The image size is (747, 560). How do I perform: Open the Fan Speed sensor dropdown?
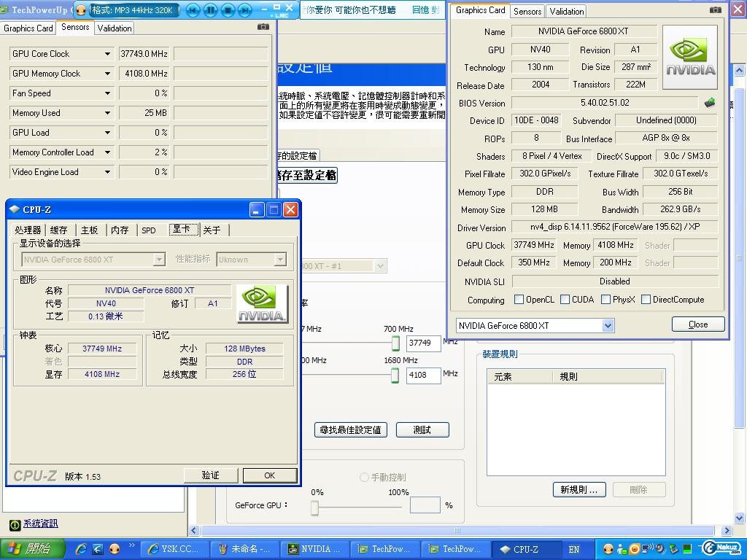(x=107, y=93)
